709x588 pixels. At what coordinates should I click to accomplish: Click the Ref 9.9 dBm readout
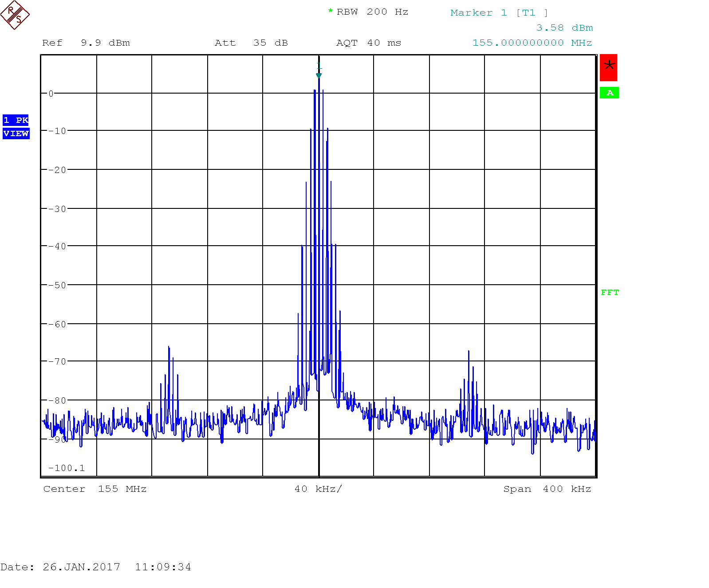point(86,43)
